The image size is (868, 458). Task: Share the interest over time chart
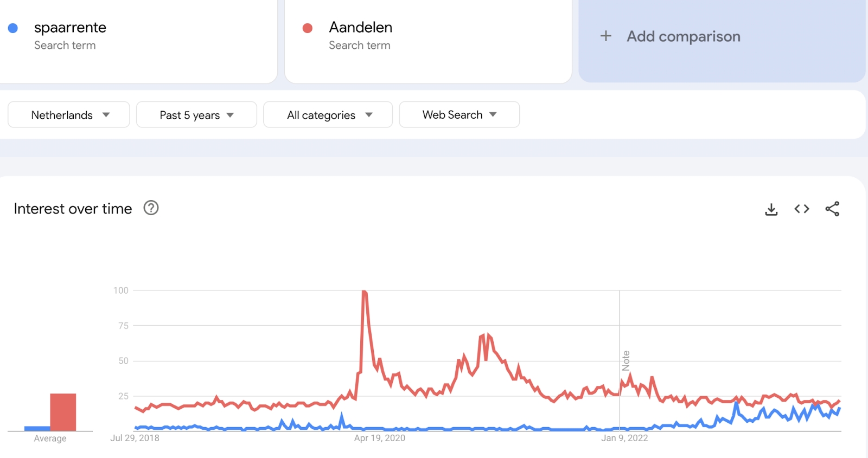click(x=832, y=209)
